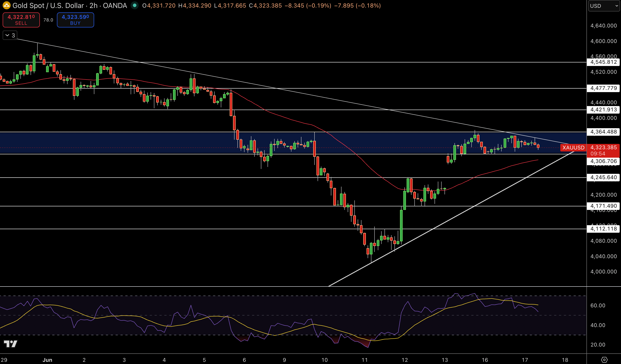Click date 17 on the time axis
The height and width of the screenshot is (364, 621).
(x=525, y=360)
